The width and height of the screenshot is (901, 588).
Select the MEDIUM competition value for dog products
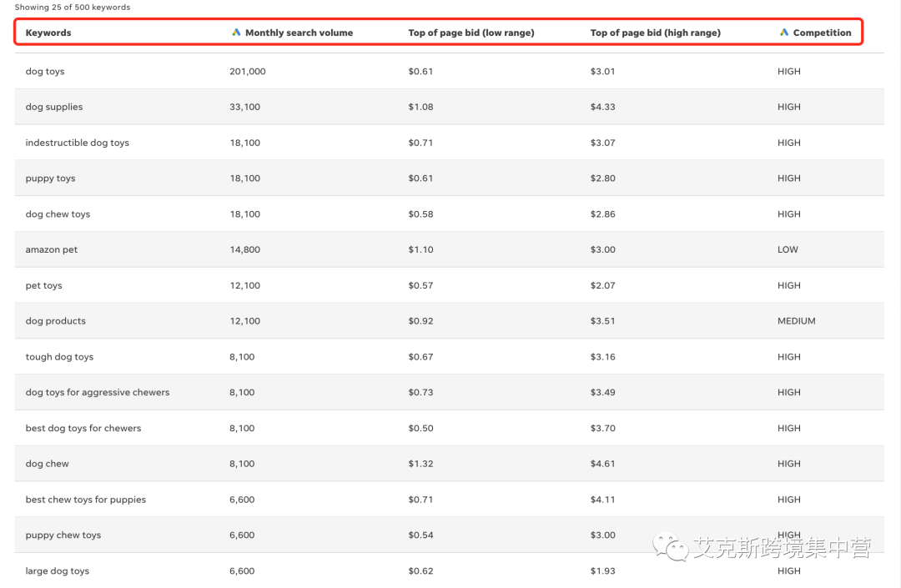[x=796, y=321]
